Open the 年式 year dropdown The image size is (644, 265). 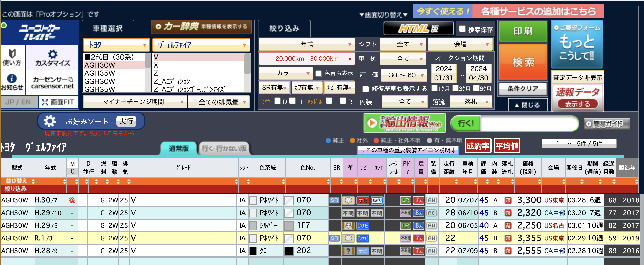(x=307, y=44)
